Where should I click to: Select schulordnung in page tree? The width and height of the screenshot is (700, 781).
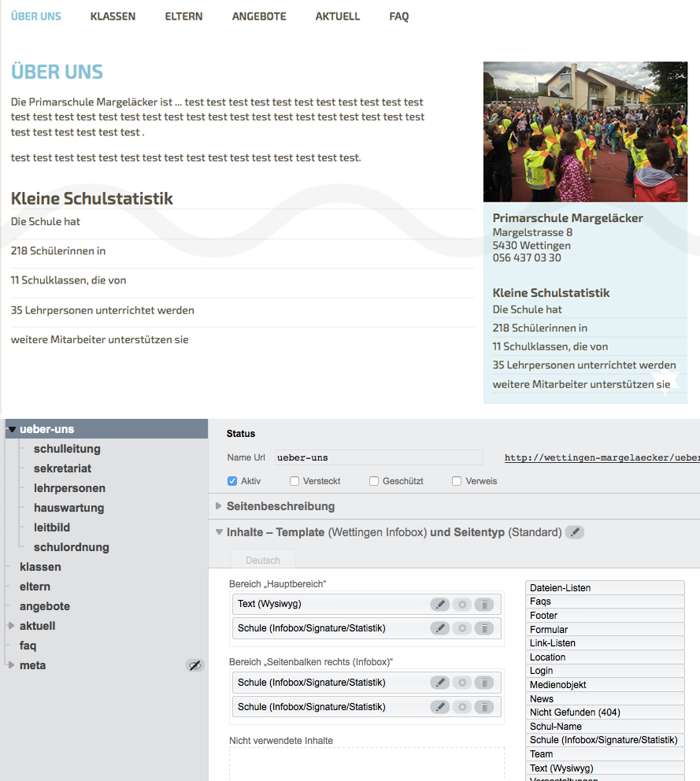71,547
